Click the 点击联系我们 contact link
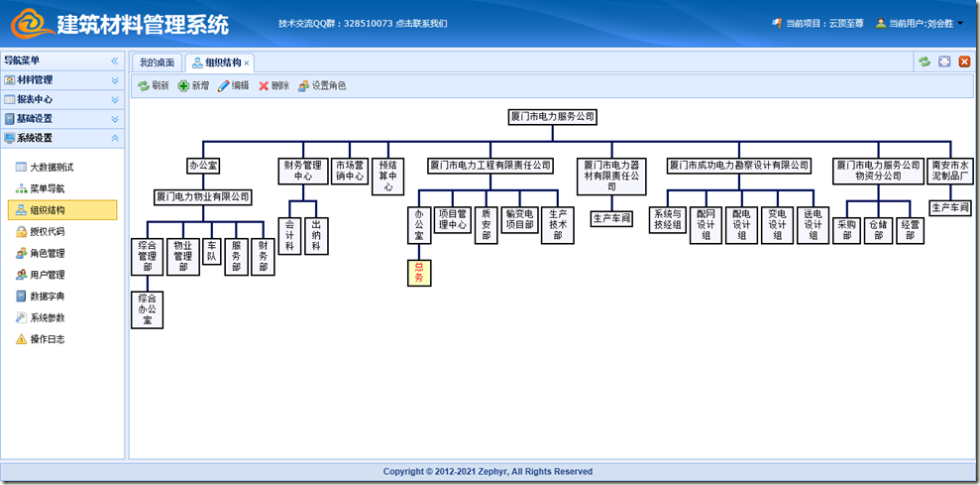The width and height of the screenshot is (980, 485). [x=421, y=23]
